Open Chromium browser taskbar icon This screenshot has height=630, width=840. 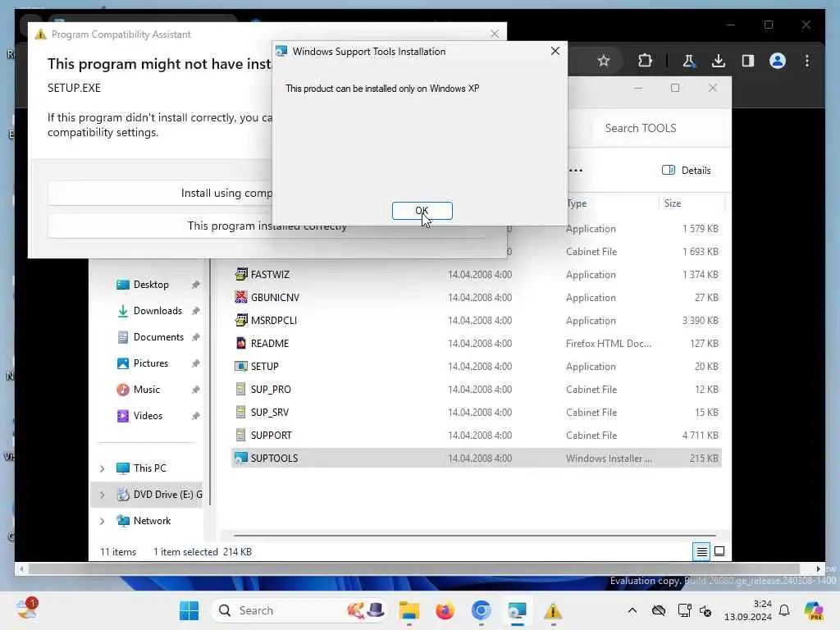coord(481,610)
